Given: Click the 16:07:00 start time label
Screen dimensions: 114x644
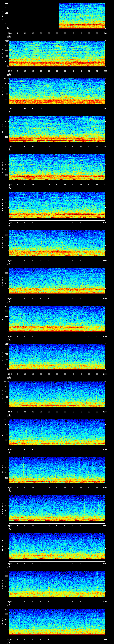Looking at the screenshot, I should [x=9, y=147].
